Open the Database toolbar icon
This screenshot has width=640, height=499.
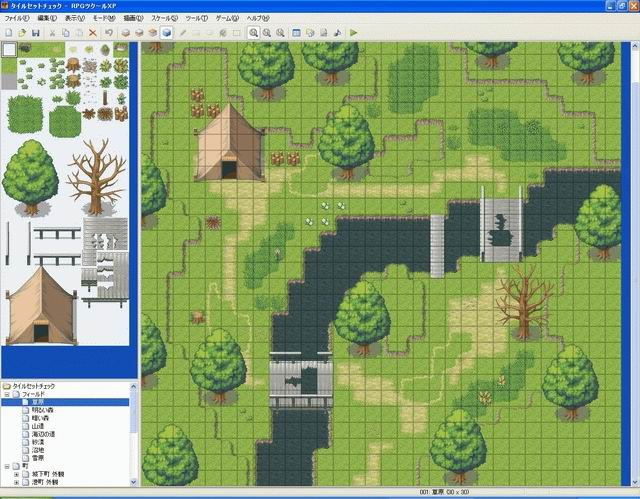point(296,32)
